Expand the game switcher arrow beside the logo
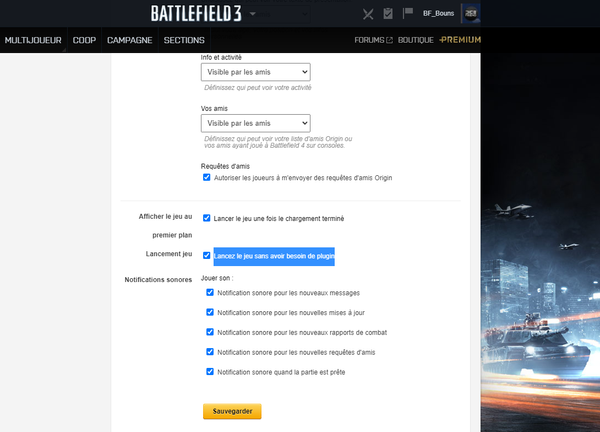This screenshot has height=432, width=600. pyautogui.click(x=253, y=14)
